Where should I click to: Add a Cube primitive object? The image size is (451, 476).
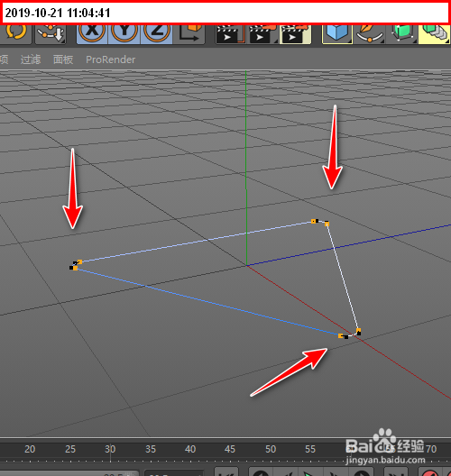click(x=337, y=33)
